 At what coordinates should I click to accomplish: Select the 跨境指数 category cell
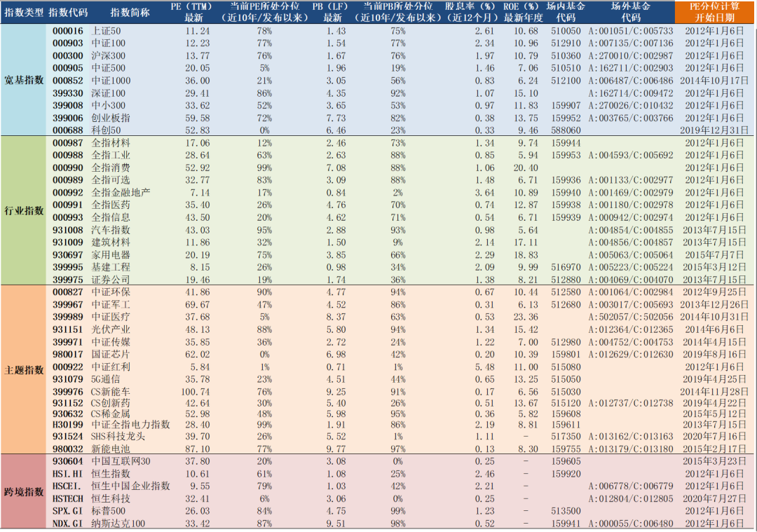pyautogui.click(x=24, y=492)
